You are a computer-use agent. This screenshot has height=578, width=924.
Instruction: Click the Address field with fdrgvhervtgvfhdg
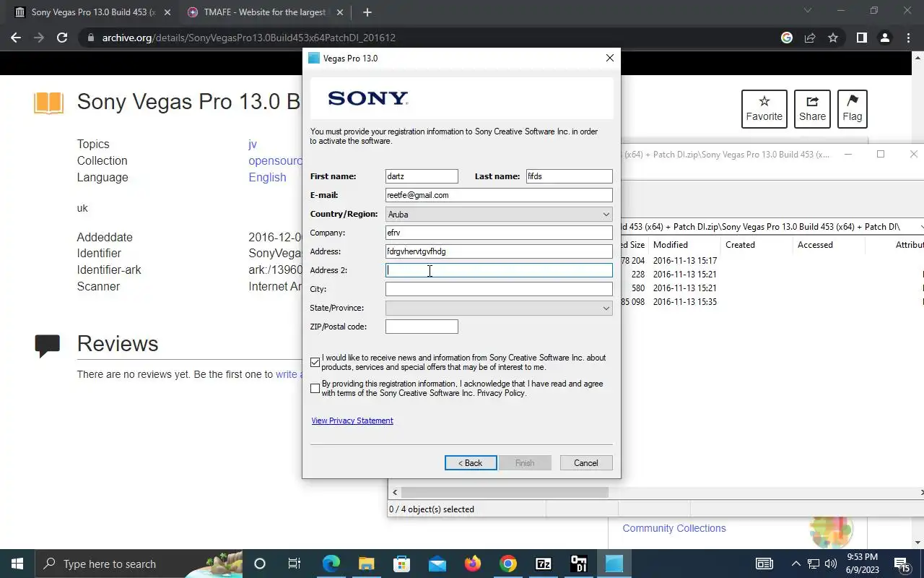499,251
